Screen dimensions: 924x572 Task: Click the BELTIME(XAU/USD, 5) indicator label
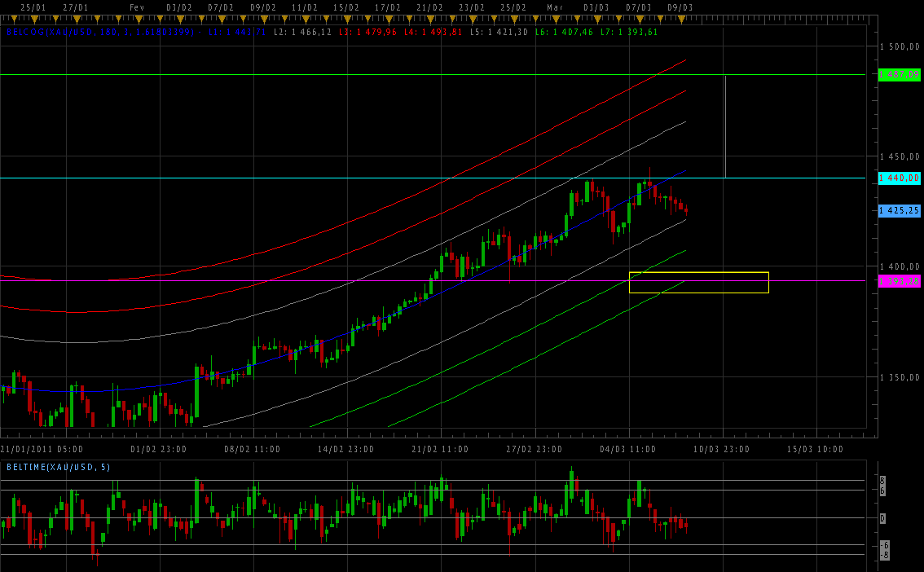[59, 467]
